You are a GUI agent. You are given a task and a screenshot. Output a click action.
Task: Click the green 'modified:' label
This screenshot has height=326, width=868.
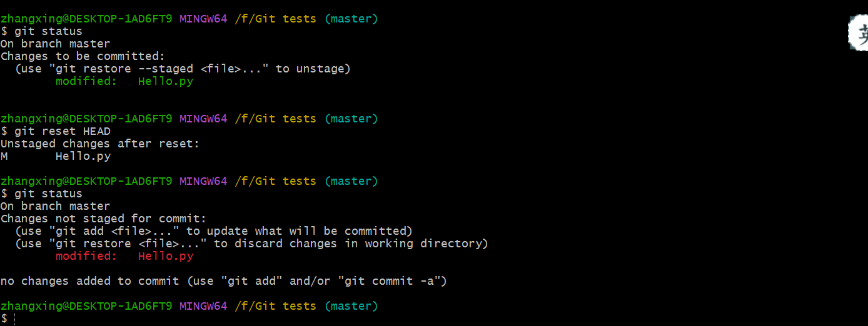pos(86,81)
